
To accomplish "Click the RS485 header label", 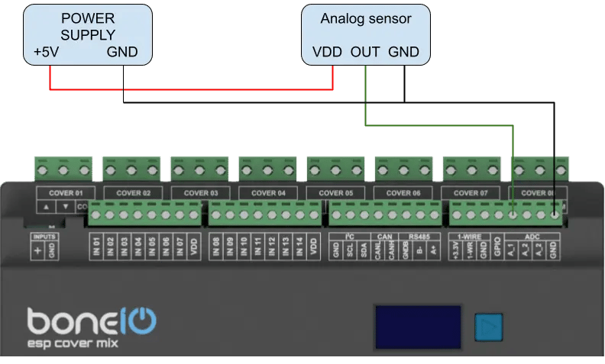I will click(419, 237).
